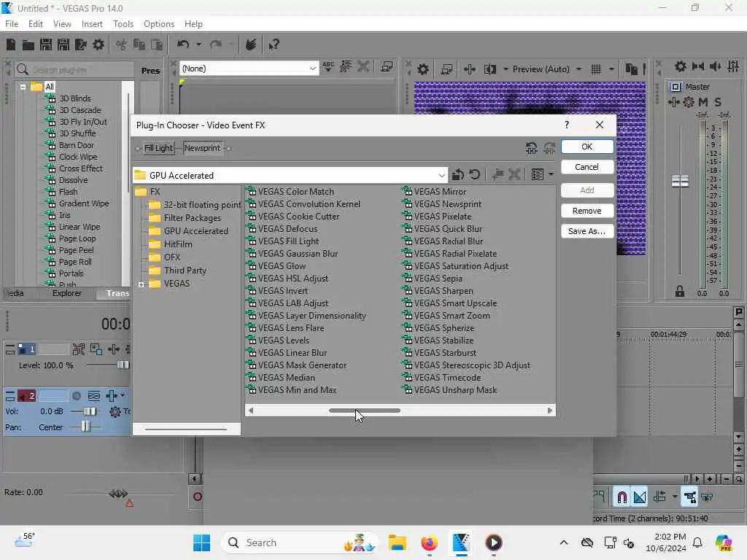Image resolution: width=747 pixels, height=560 pixels.
Task: Open File Explorer from the taskbar
Action: pyautogui.click(x=397, y=542)
